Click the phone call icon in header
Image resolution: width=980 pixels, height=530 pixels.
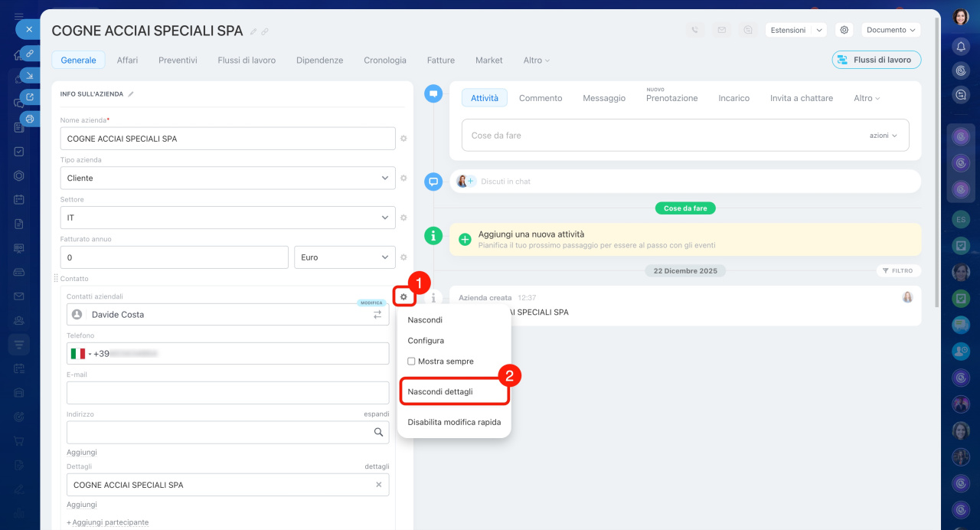tap(695, 30)
